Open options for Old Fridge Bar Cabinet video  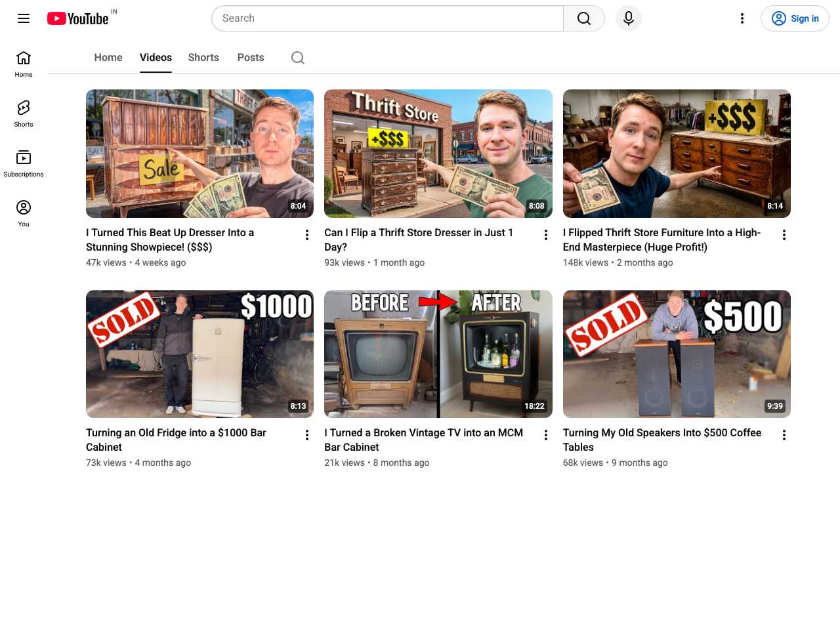pyautogui.click(x=307, y=435)
